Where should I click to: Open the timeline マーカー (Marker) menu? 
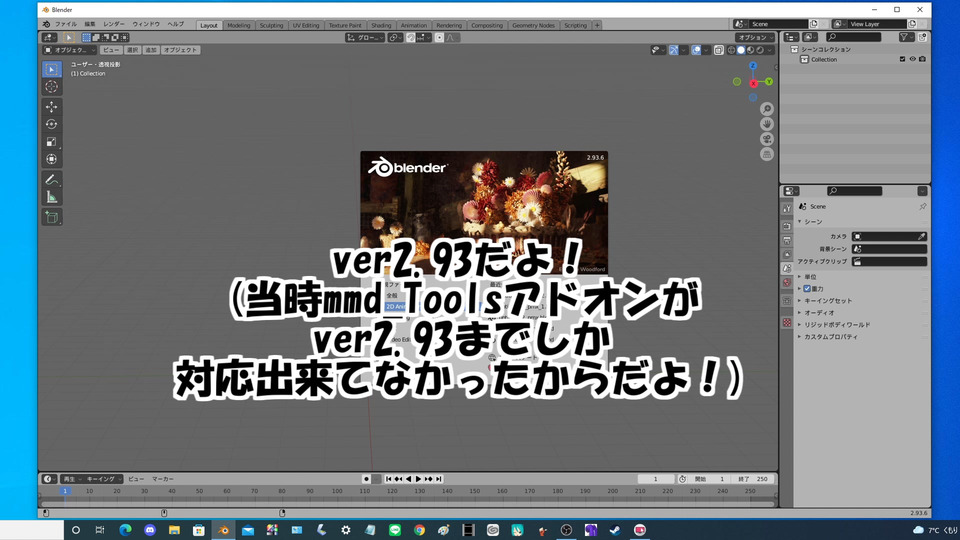click(163, 479)
